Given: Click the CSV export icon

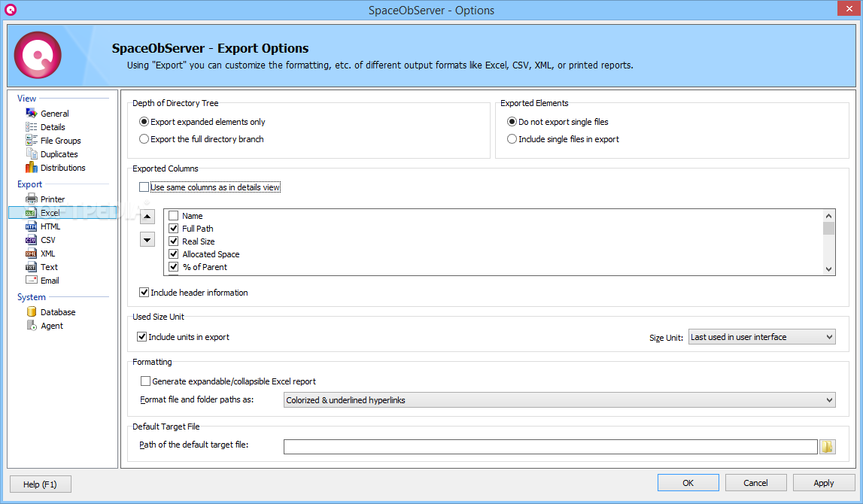Looking at the screenshot, I should click(31, 240).
